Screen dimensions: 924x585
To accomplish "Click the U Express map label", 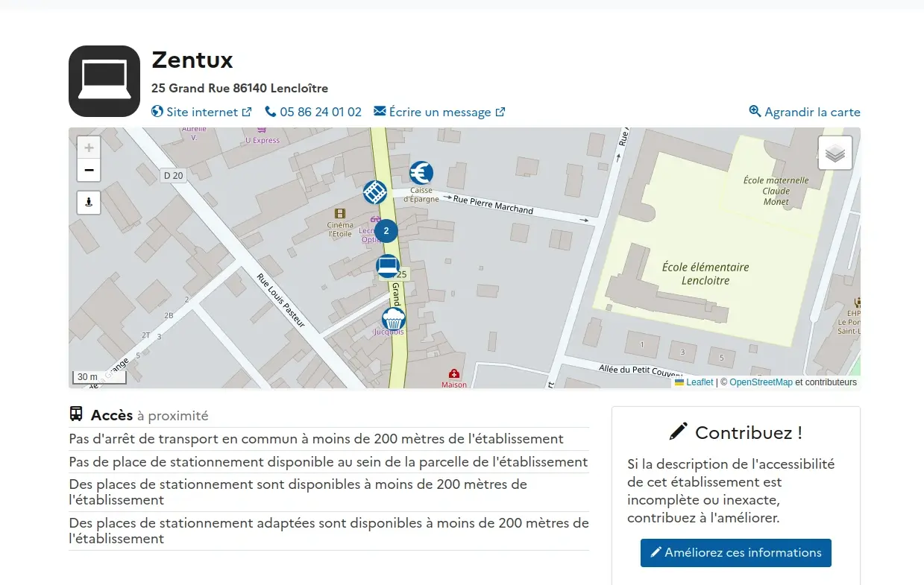I will coord(263,140).
